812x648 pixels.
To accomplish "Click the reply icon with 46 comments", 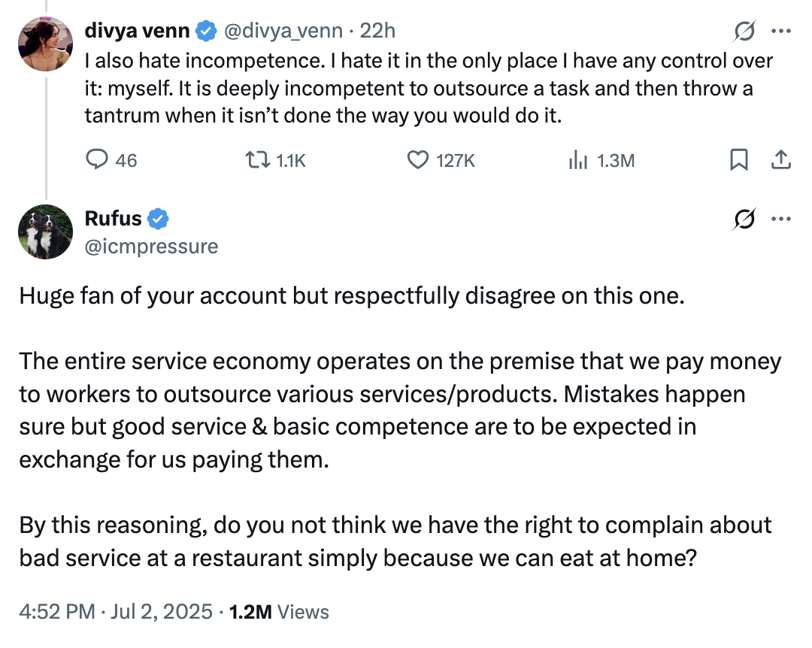I will (98, 159).
